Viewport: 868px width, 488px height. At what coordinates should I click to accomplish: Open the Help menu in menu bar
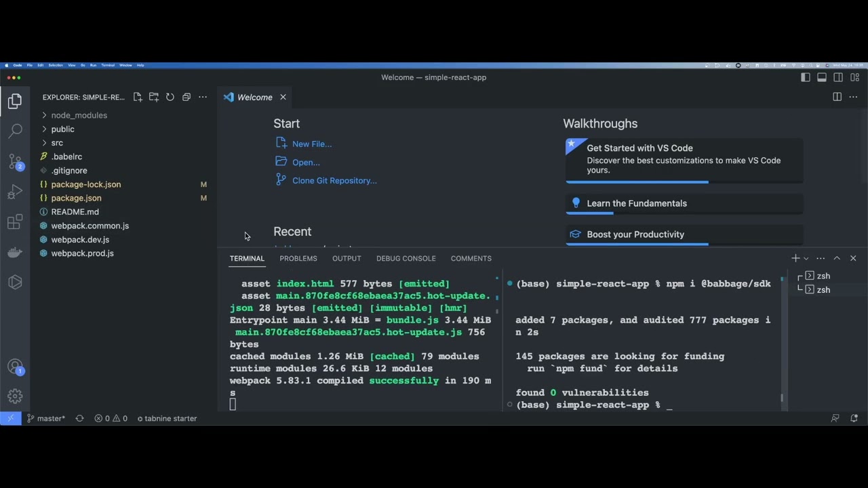click(140, 65)
